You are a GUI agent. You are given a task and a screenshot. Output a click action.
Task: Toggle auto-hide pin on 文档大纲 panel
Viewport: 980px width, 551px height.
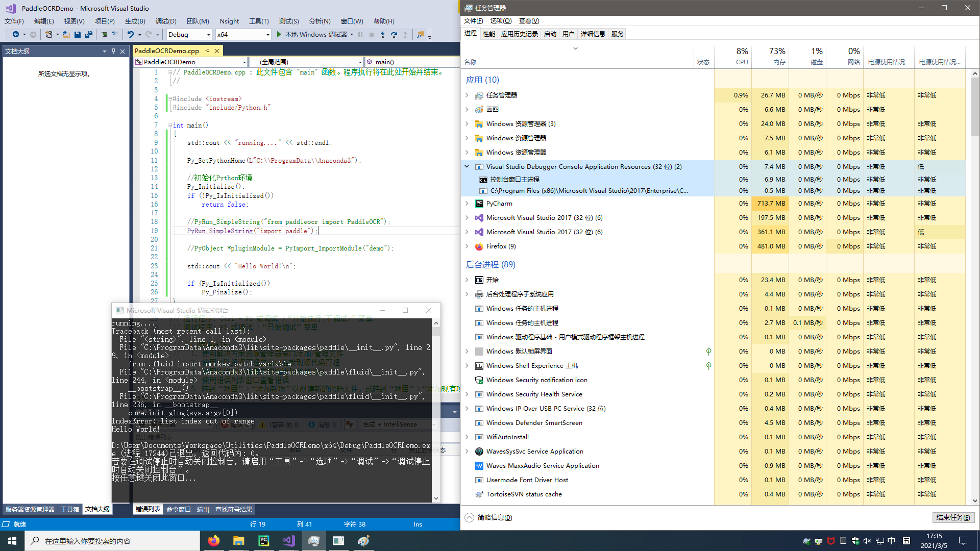pos(113,51)
